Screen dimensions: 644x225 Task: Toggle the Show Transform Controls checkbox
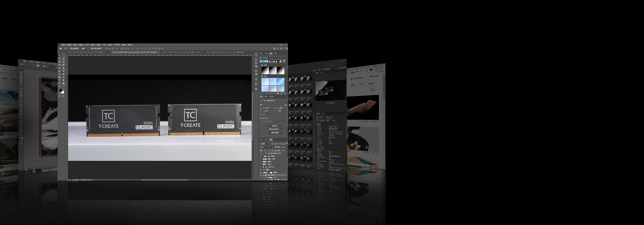90,49
